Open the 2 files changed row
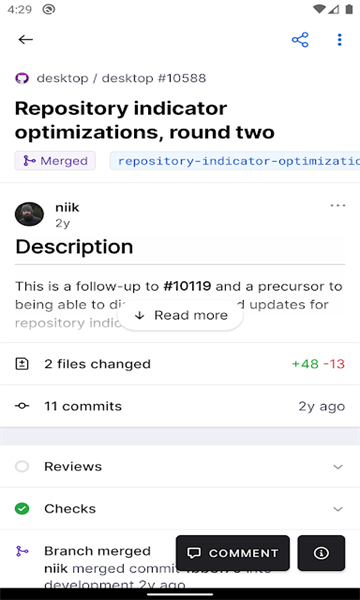The image size is (360, 600). tap(180, 364)
